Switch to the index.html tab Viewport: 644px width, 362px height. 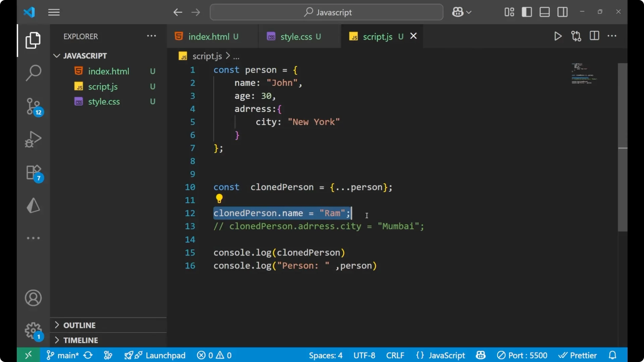coord(210,36)
